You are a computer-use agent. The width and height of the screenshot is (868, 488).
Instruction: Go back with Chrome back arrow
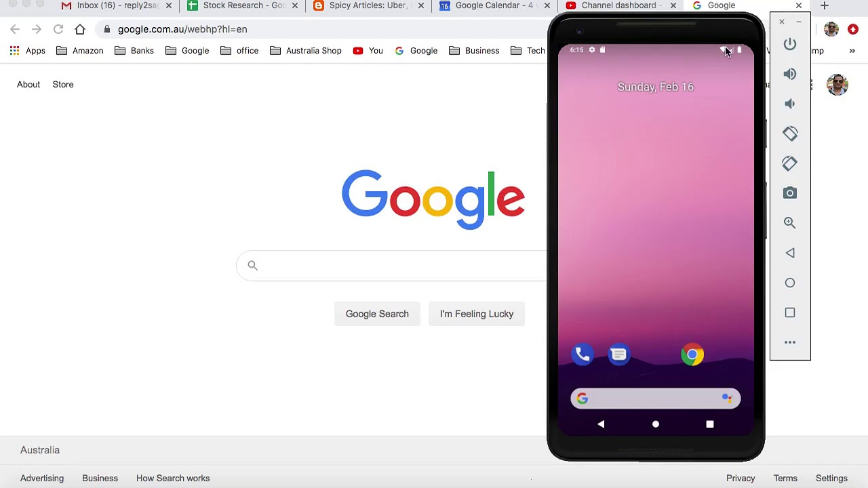point(15,29)
